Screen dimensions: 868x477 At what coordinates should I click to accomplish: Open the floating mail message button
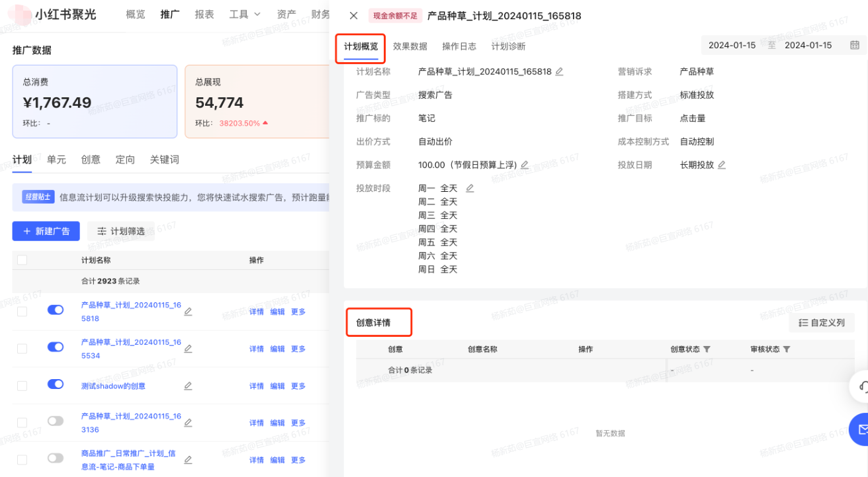(x=860, y=430)
